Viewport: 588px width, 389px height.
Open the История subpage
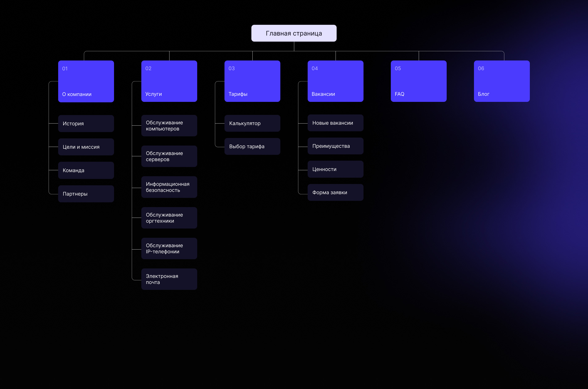[86, 124]
